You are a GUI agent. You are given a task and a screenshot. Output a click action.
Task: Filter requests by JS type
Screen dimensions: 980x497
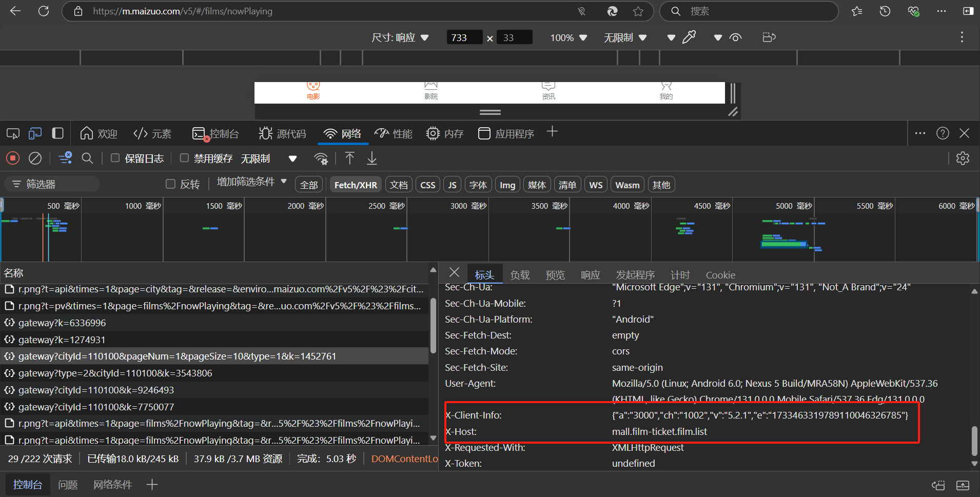(452, 185)
